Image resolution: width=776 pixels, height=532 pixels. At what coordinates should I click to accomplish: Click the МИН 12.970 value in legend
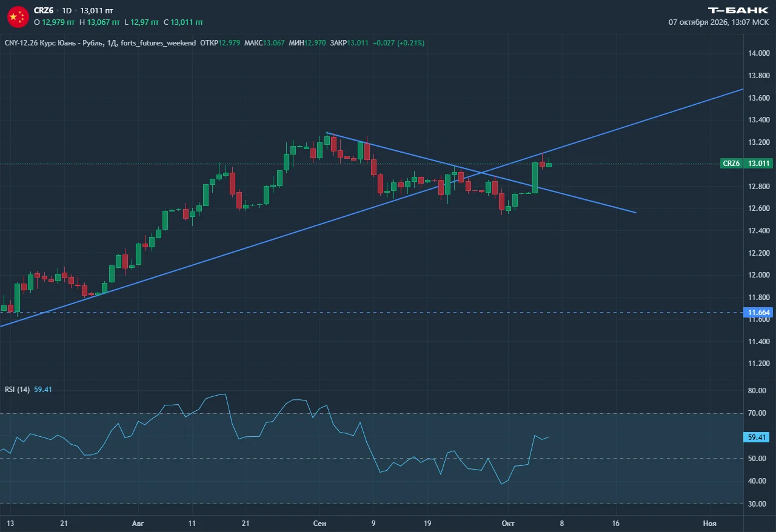point(307,43)
